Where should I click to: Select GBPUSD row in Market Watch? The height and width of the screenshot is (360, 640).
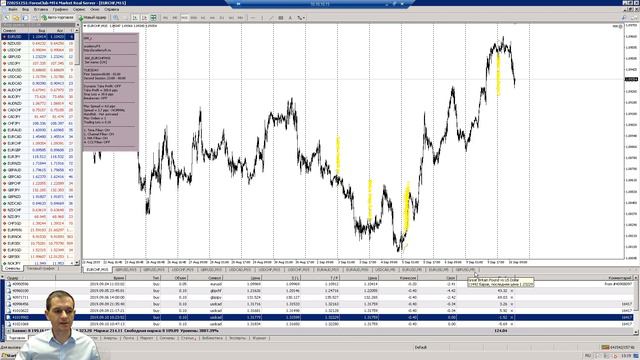[x=37, y=57]
